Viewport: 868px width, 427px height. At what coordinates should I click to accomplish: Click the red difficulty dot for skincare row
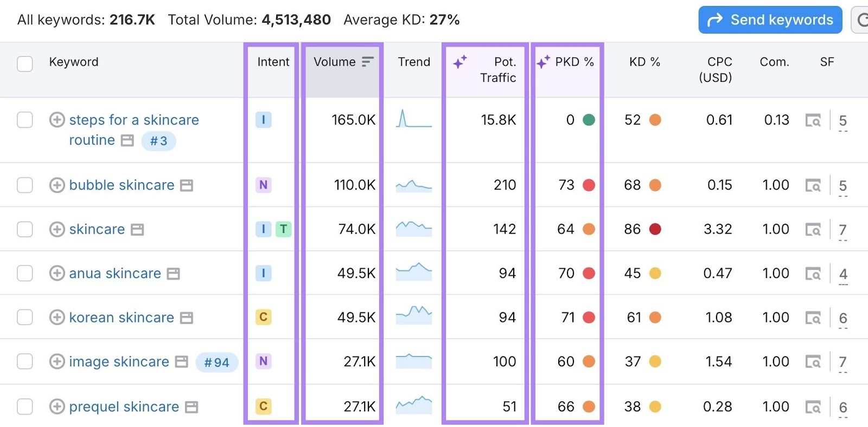[655, 229]
